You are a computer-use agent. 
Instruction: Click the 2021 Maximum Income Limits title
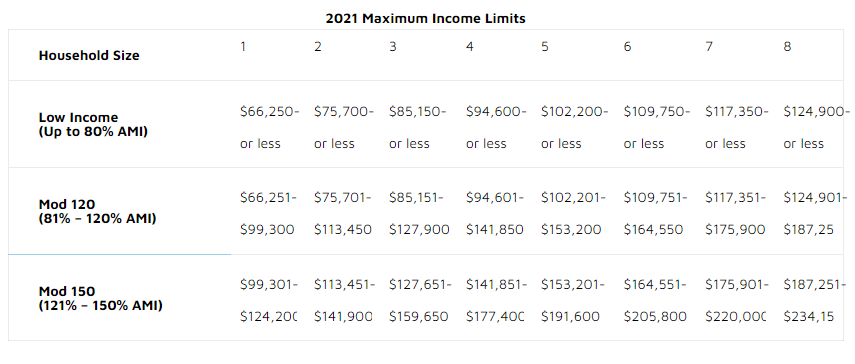[x=425, y=19]
